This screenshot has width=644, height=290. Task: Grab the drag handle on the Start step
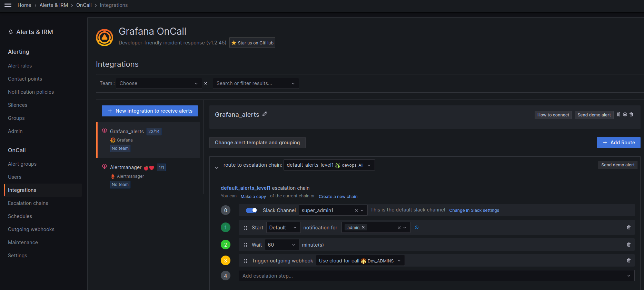(246, 228)
